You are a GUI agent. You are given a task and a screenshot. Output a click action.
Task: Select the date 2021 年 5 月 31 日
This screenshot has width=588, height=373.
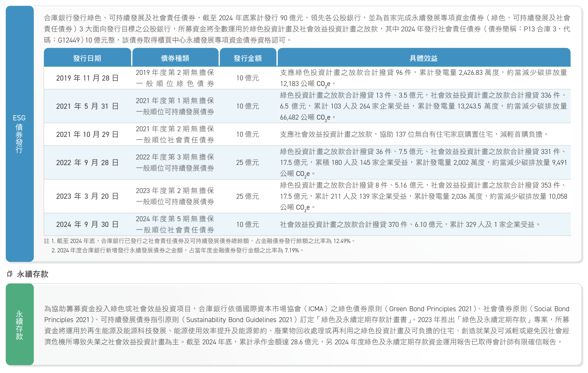(87, 106)
